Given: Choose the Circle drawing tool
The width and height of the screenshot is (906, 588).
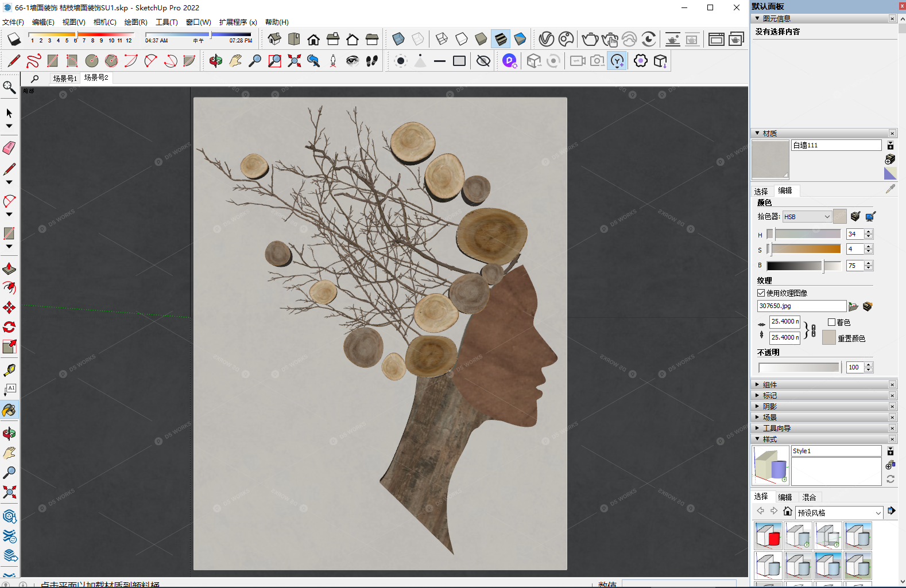Looking at the screenshot, I should coord(92,61).
